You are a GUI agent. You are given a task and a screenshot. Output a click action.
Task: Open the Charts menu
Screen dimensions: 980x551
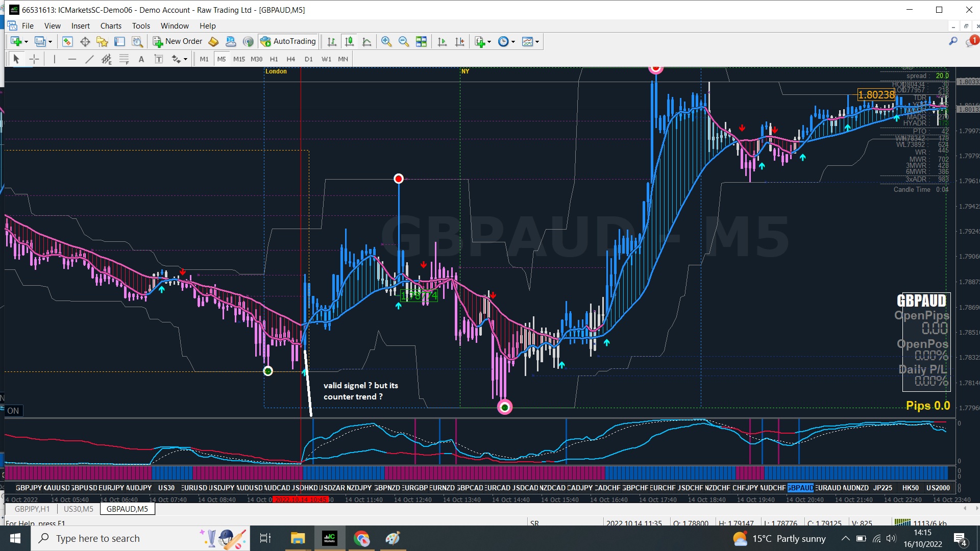(111, 26)
